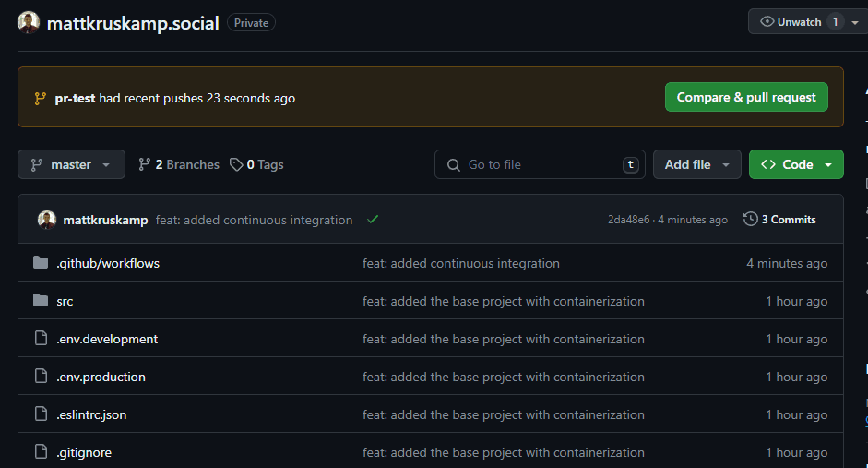The height and width of the screenshot is (468, 868).
Task: Click the Branches fork icon
Action: (145, 164)
